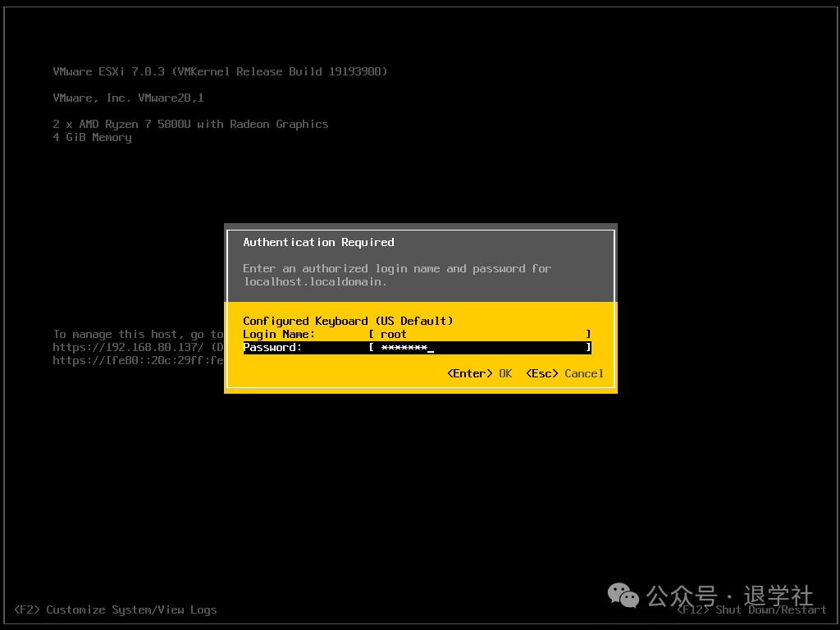Click 'To manage this host, go to' text
This screenshot has height=630, width=840.
pos(138,335)
